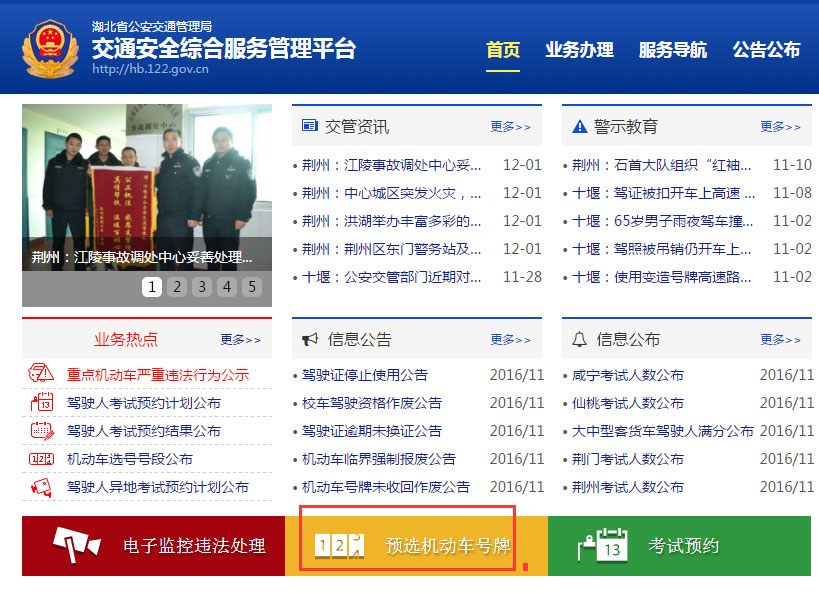819x594 pixels.
Task: Select carousel page number 3
Action: coord(201,287)
